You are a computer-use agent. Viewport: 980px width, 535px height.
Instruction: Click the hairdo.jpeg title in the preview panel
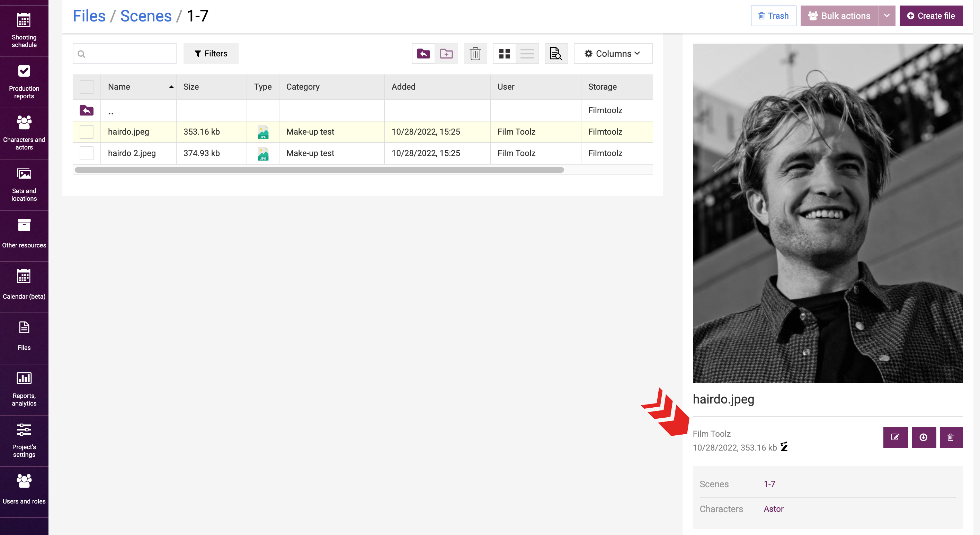tap(724, 399)
